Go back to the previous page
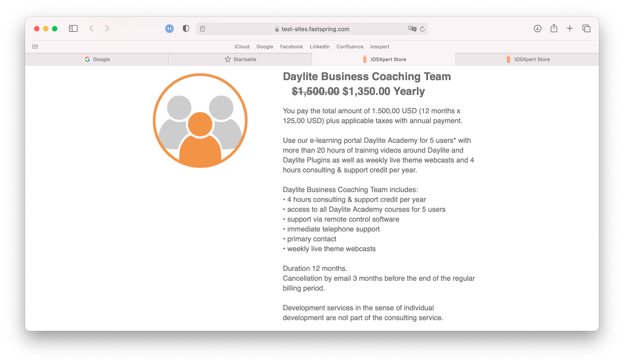This screenshot has width=624, height=364. (x=91, y=29)
